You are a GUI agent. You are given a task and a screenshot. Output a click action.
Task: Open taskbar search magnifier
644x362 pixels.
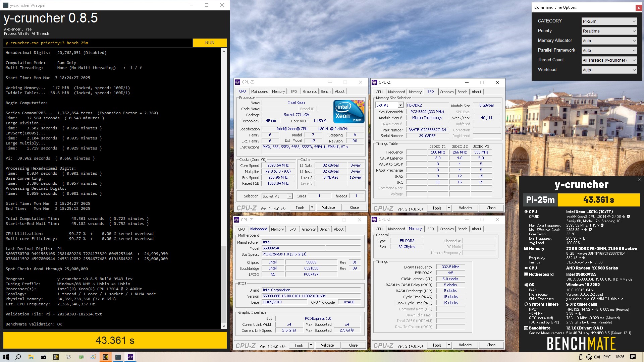(18, 357)
